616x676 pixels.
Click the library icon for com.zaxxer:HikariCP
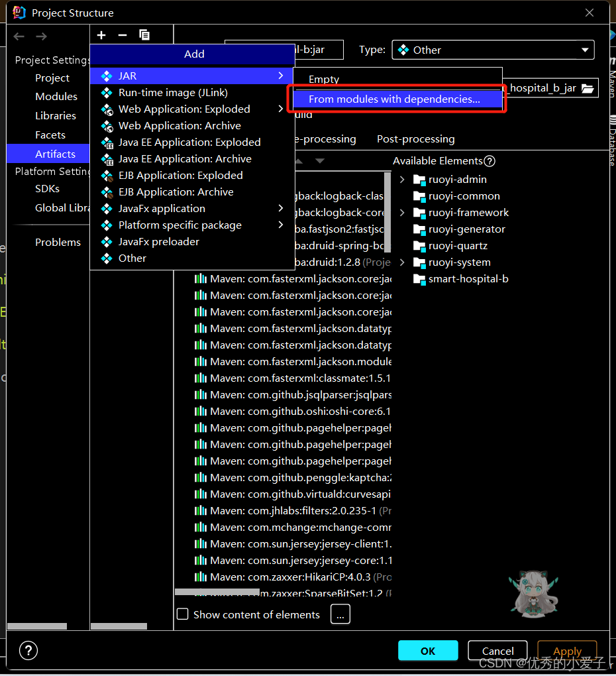click(200, 577)
